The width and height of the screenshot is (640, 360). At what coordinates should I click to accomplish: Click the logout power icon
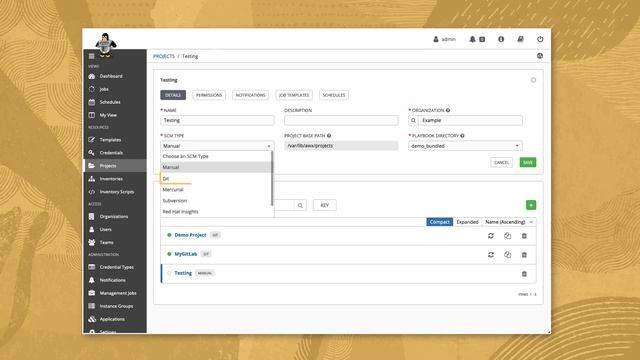(540, 39)
